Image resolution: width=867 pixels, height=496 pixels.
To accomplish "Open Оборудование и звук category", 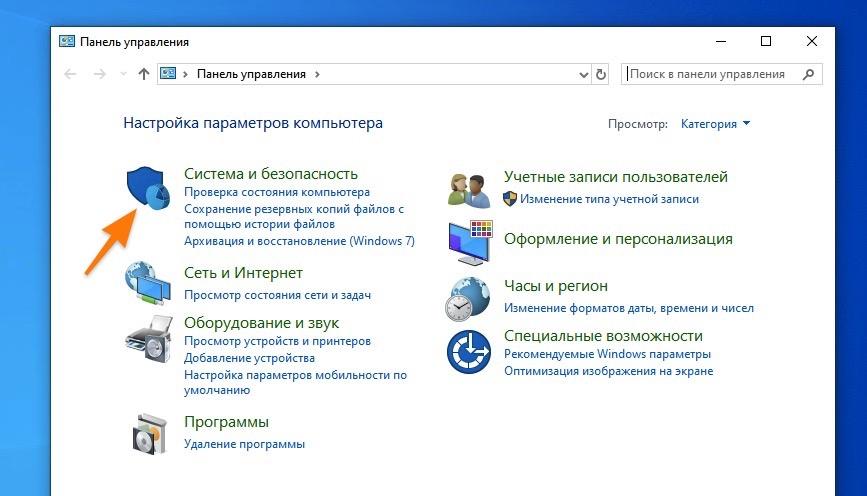I will click(262, 322).
